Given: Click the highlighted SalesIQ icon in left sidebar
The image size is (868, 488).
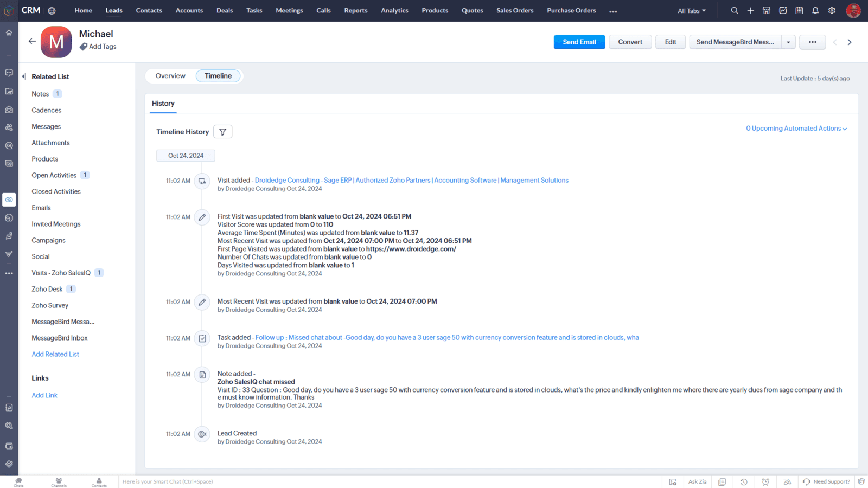Looking at the screenshot, I should coord(9,200).
